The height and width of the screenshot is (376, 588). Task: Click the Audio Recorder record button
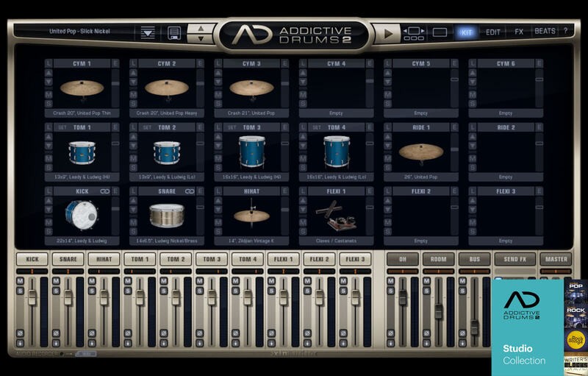(62, 354)
